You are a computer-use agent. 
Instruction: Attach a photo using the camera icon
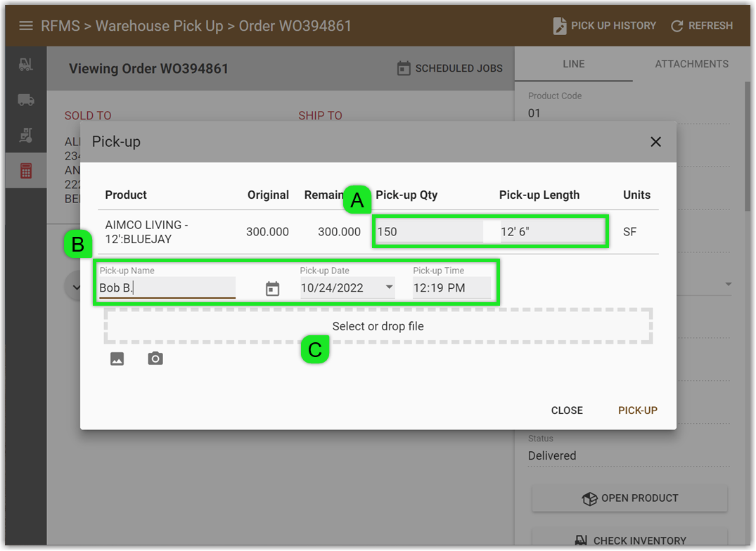[155, 358]
